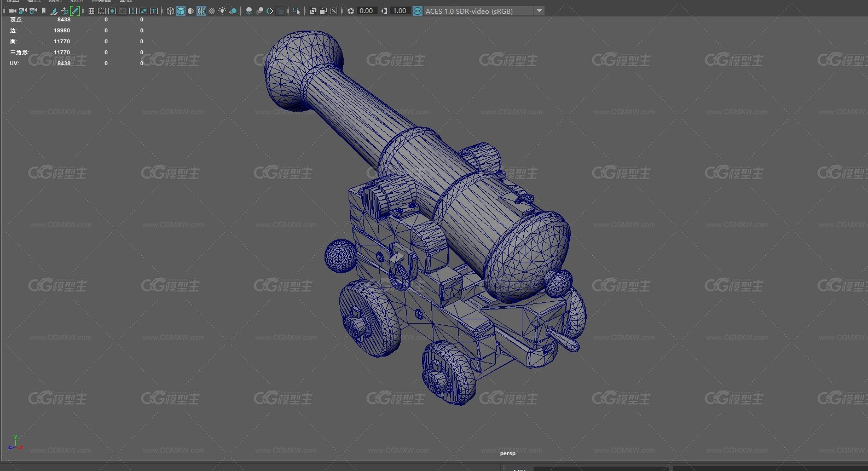Toggle the field chart icon
Viewport: 868px width, 471px height.
[133, 11]
